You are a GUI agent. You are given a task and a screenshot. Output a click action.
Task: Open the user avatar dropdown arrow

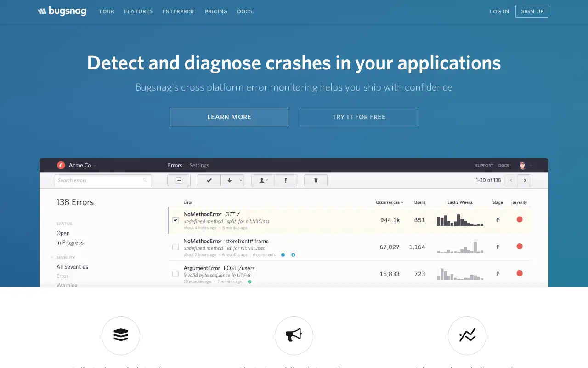coord(531,165)
